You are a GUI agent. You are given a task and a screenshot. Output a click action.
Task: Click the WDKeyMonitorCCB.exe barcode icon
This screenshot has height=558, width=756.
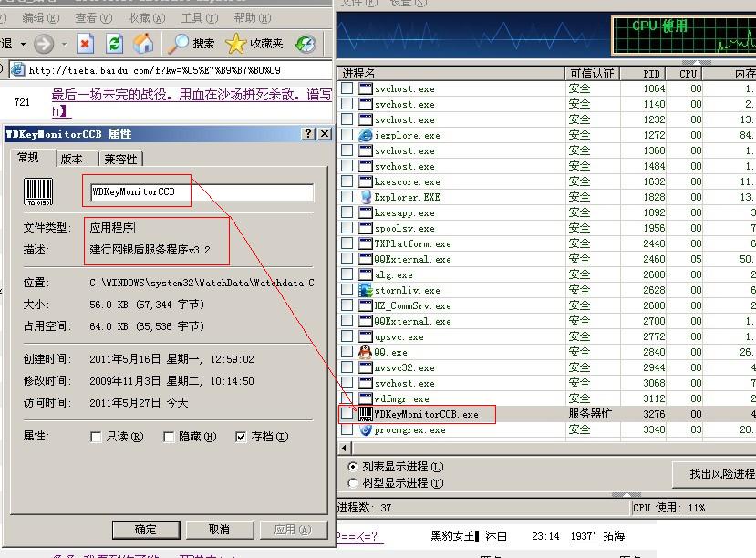[x=366, y=414]
